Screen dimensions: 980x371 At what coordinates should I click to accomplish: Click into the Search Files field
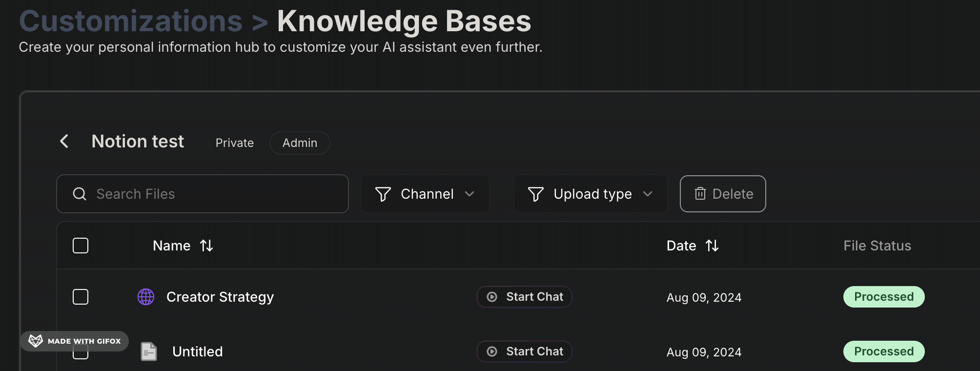pos(203,194)
